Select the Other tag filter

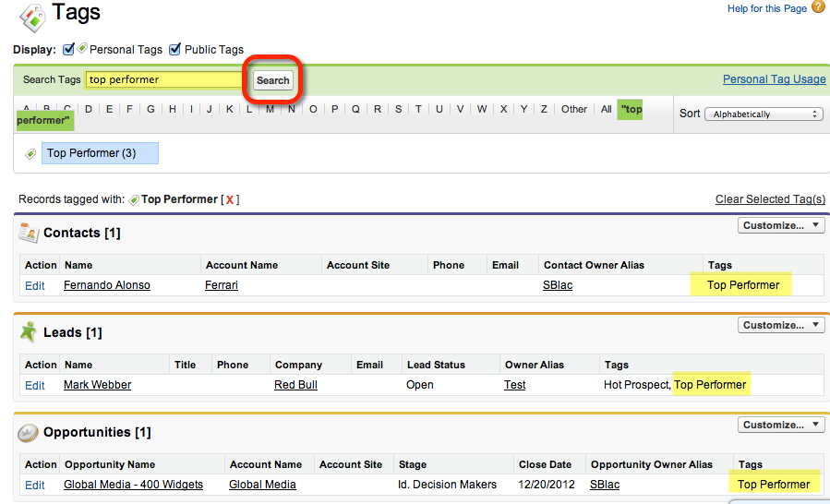[574, 109]
